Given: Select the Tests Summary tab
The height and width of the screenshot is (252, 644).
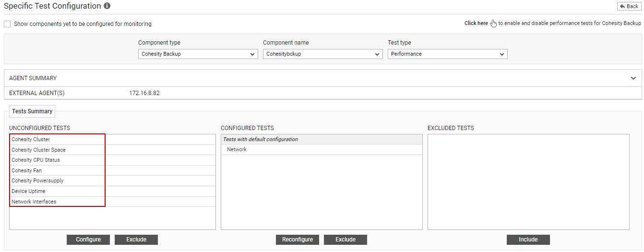Looking at the screenshot, I should point(32,111).
